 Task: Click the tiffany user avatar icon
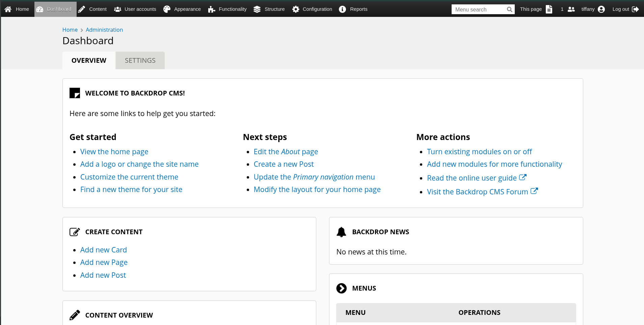click(x=601, y=9)
